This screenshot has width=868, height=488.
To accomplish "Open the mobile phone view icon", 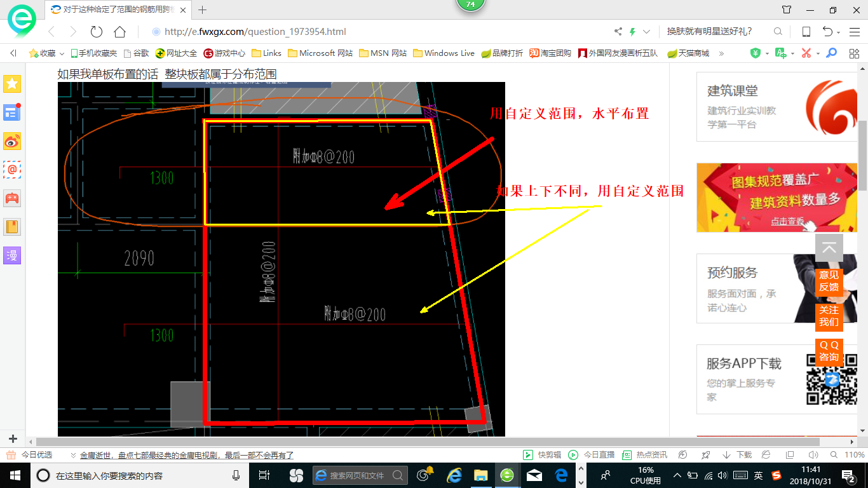I will [x=806, y=32].
